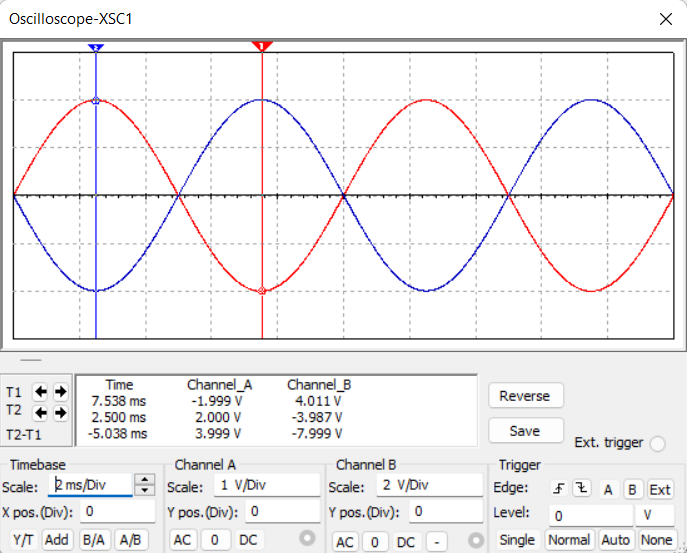The image size is (687, 553).
Task: Select Channel_A reading -1.999 V
Action: click(217, 401)
